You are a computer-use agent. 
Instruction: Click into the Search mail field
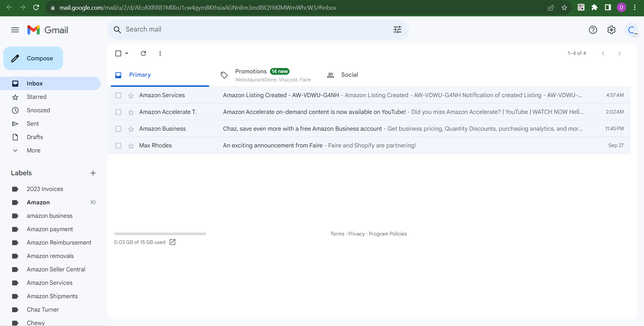(x=258, y=29)
